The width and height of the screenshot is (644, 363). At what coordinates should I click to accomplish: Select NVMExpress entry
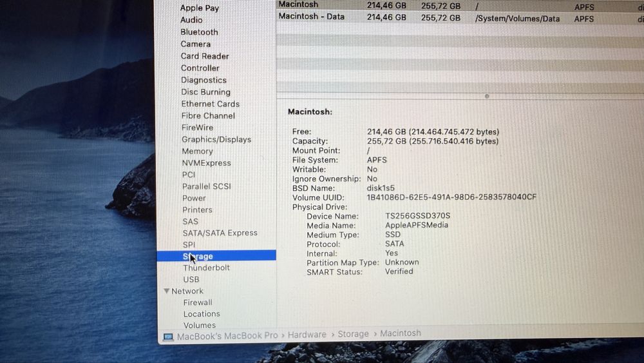pos(206,162)
